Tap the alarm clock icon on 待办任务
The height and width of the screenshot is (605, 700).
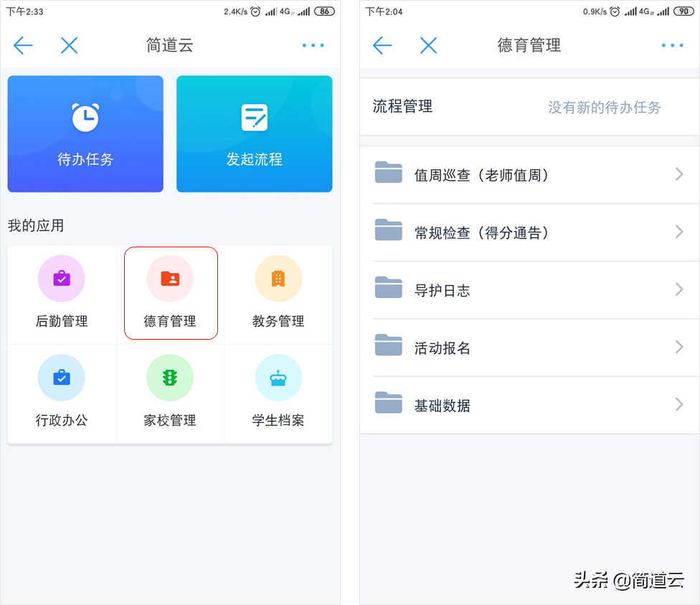pyautogui.click(x=85, y=118)
